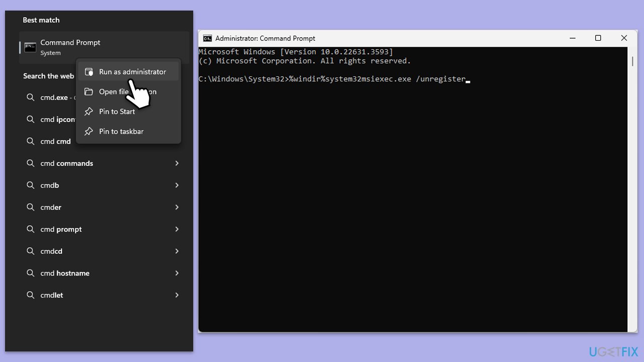Click the search icon beside cmd ipconfig suggestion
Viewport: 644px width, 362px height.
[31, 120]
